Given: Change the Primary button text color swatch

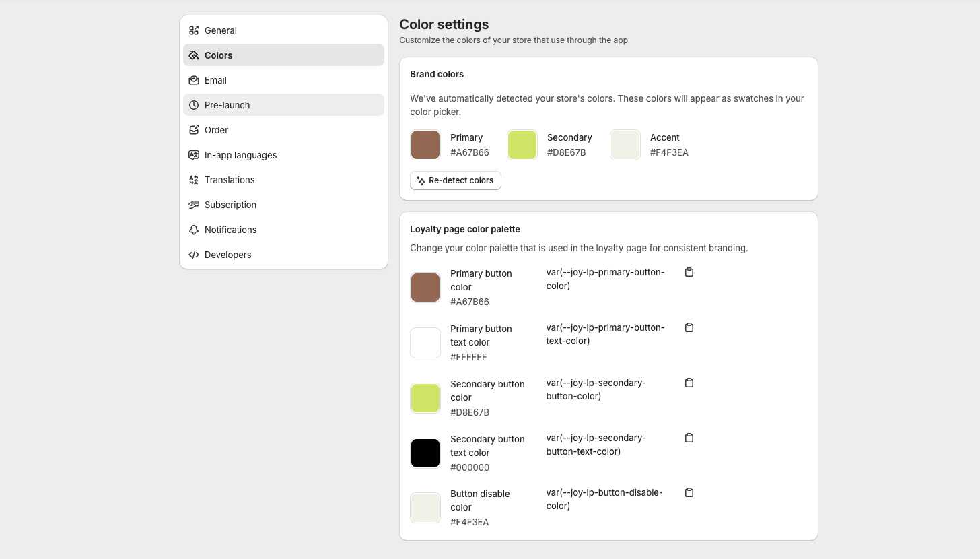Looking at the screenshot, I should point(425,343).
